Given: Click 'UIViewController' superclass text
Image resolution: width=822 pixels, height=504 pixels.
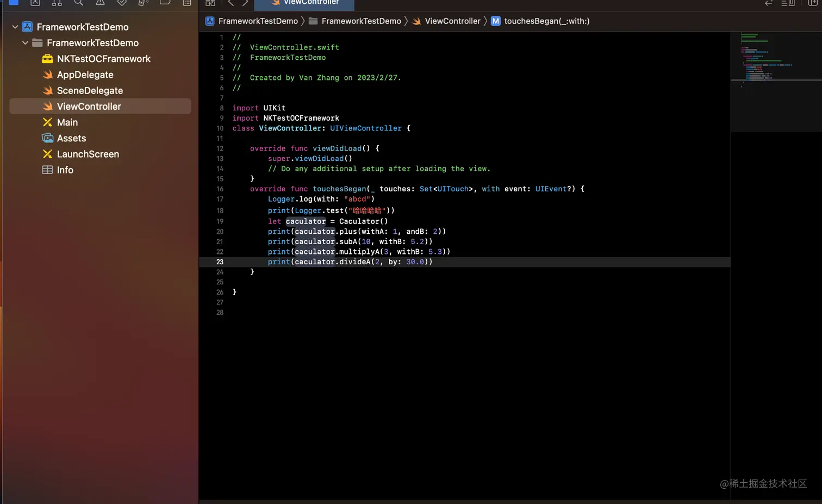Looking at the screenshot, I should pyautogui.click(x=366, y=128).
